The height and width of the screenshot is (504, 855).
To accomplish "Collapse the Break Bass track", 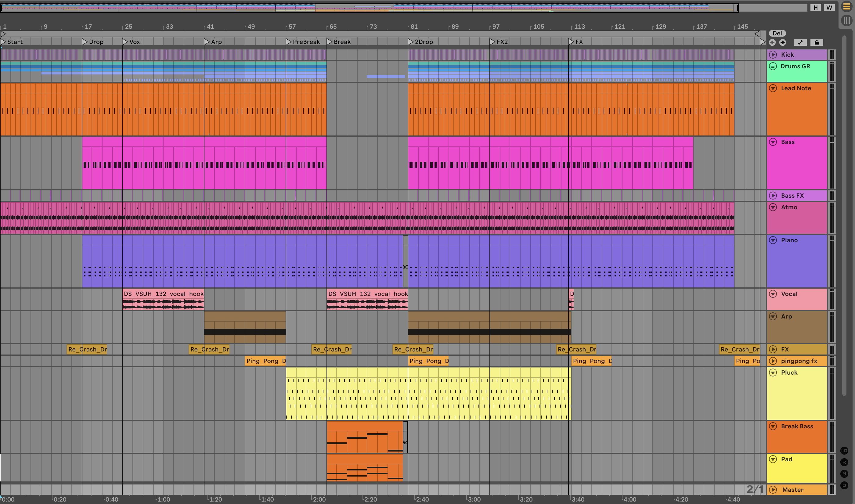I will pos(773,426).
